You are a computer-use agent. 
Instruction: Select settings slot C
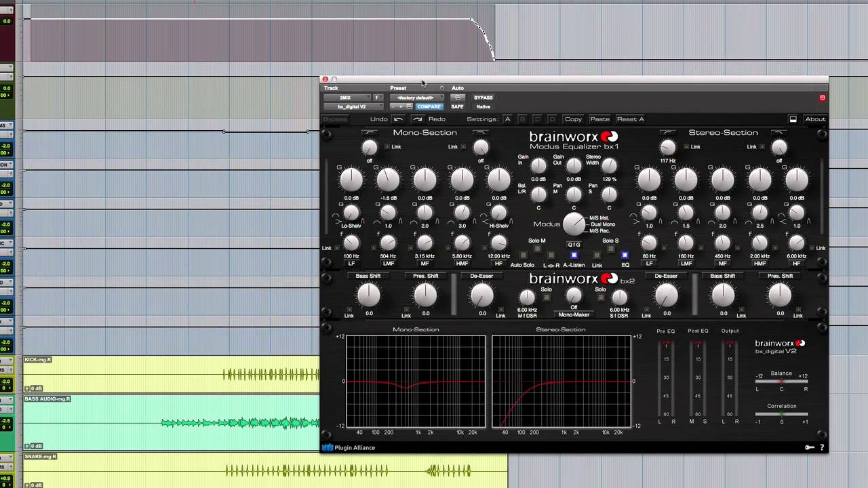[x=537, y=119]
